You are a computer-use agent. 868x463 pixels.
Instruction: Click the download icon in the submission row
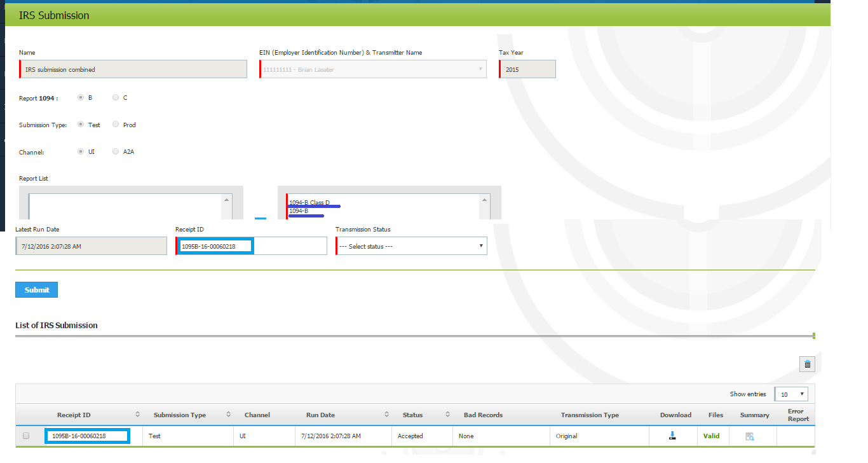coord(672,436)
